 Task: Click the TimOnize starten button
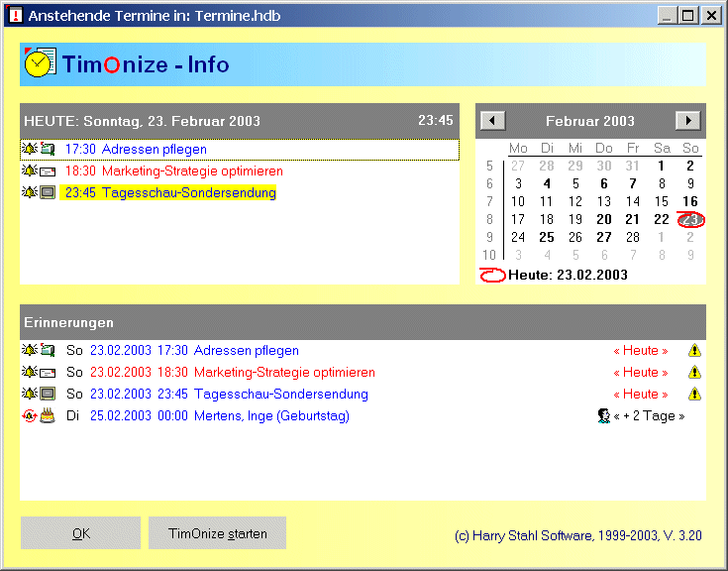pyautogui.click(x=217, y=533)
